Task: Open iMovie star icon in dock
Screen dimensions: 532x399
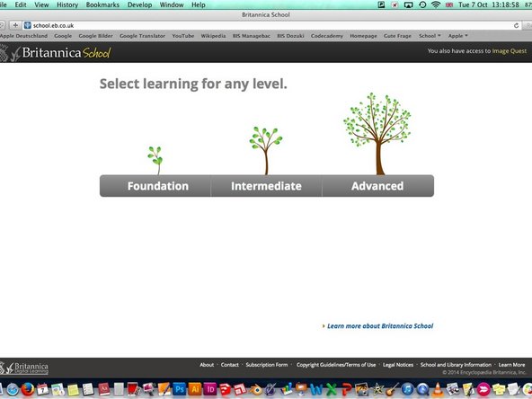Action: tap(377, 390)
